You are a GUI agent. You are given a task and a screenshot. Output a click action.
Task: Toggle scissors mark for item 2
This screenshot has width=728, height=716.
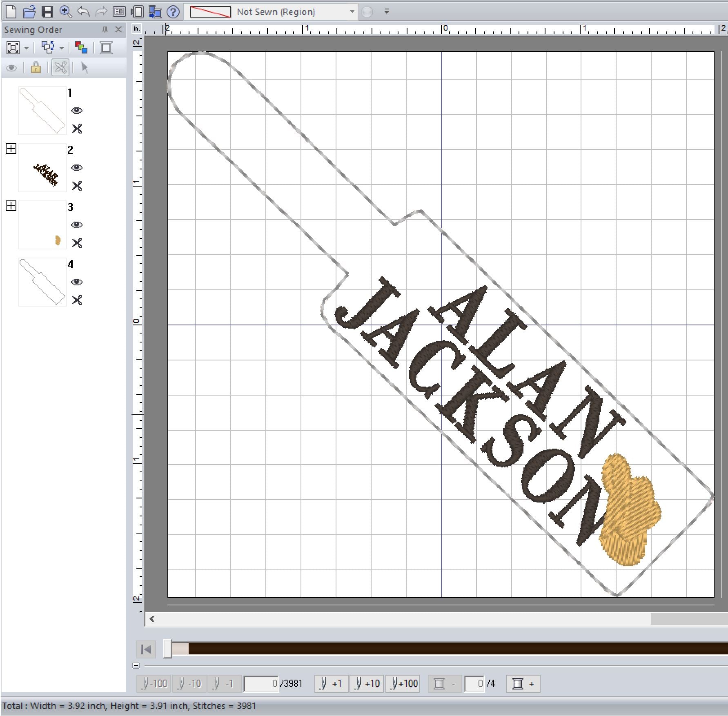[x=76, y=186]
